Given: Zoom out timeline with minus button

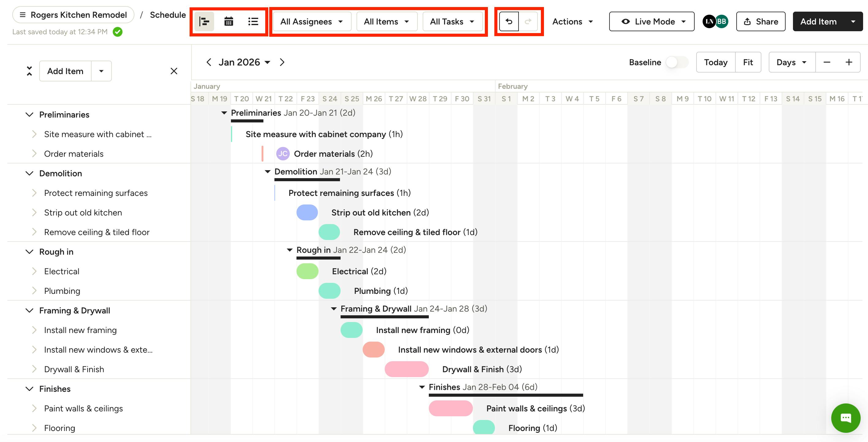Looking at the screenshot, I should pos(827,62).
